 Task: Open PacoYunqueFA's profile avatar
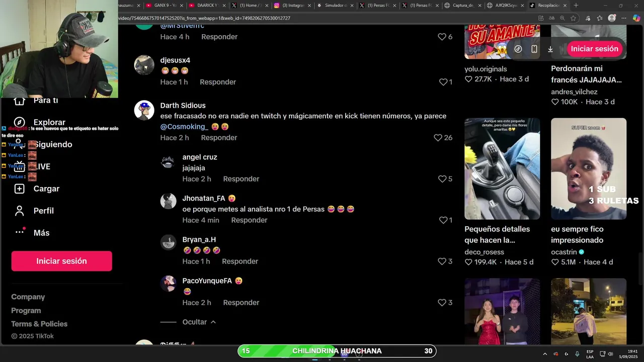[x=168, y=284]
